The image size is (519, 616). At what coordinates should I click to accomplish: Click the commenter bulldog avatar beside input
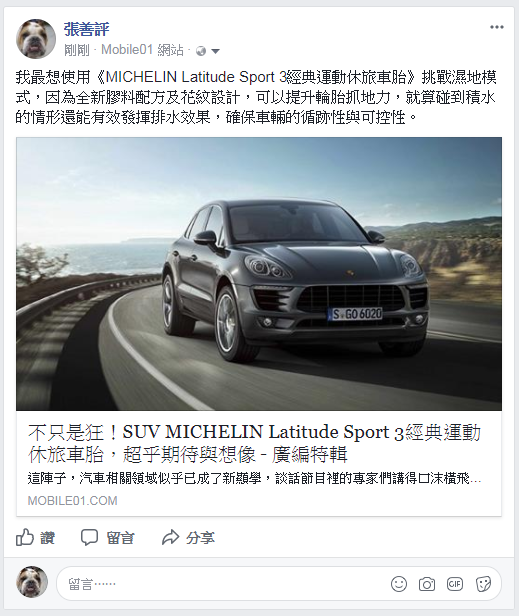coord(32,582)
